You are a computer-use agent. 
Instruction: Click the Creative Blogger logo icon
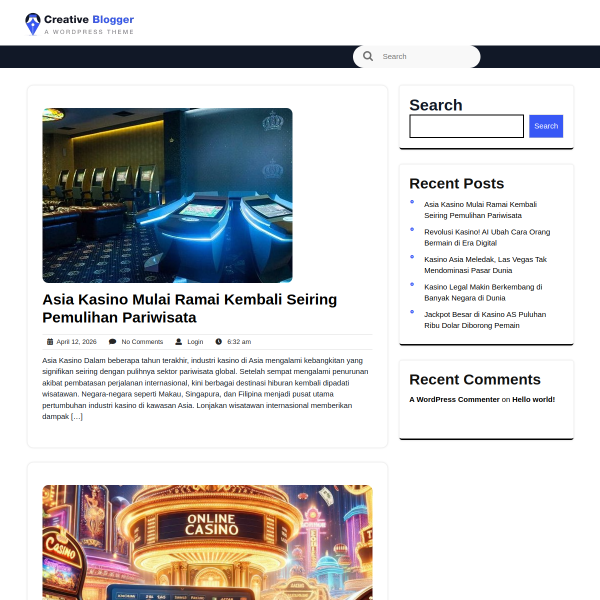33,21
